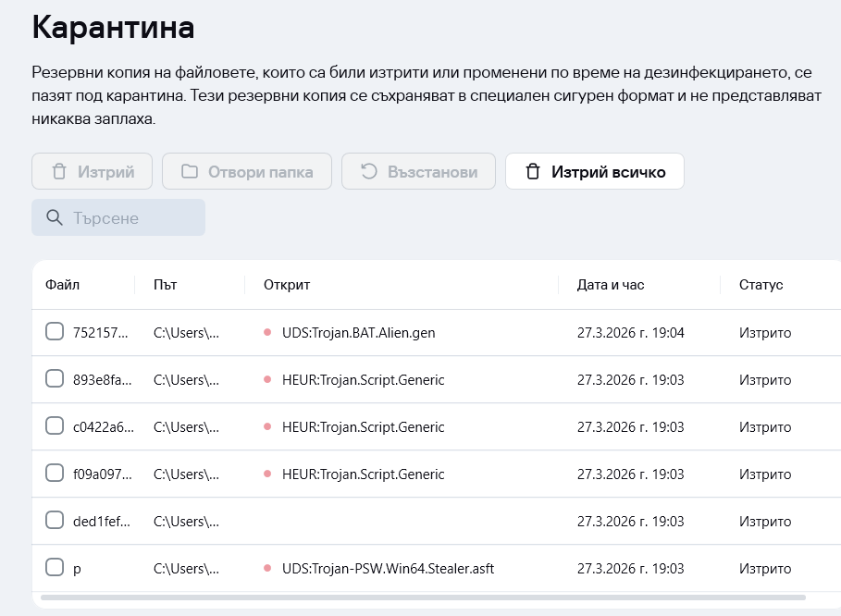Sort by the Открит column header

[287, 285]
